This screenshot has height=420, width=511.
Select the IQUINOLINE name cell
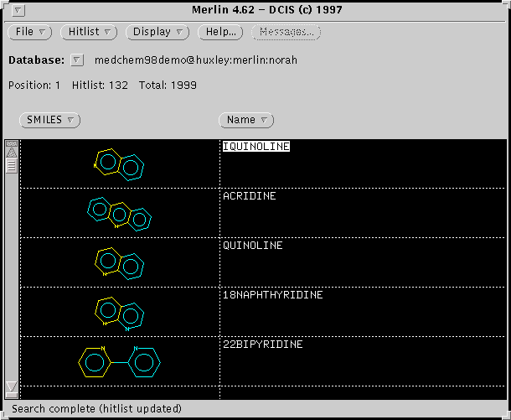click(x=256, y=147)
